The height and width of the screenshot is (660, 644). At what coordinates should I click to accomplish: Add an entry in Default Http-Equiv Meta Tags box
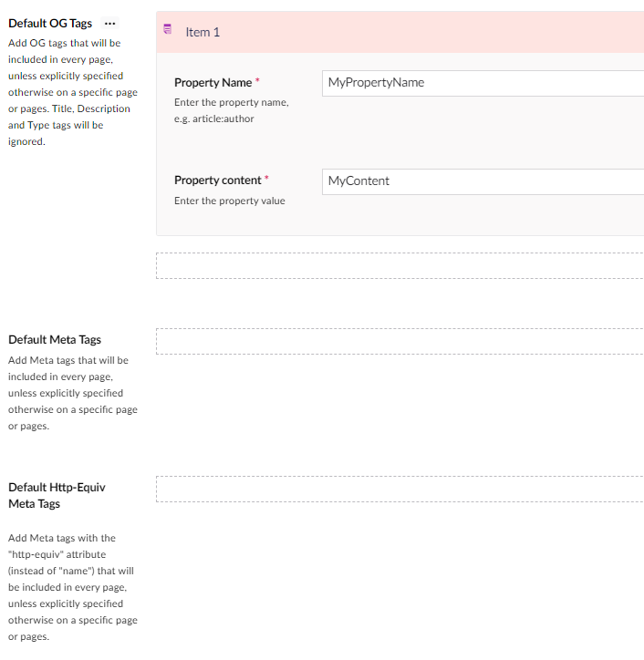coord(401,489)
